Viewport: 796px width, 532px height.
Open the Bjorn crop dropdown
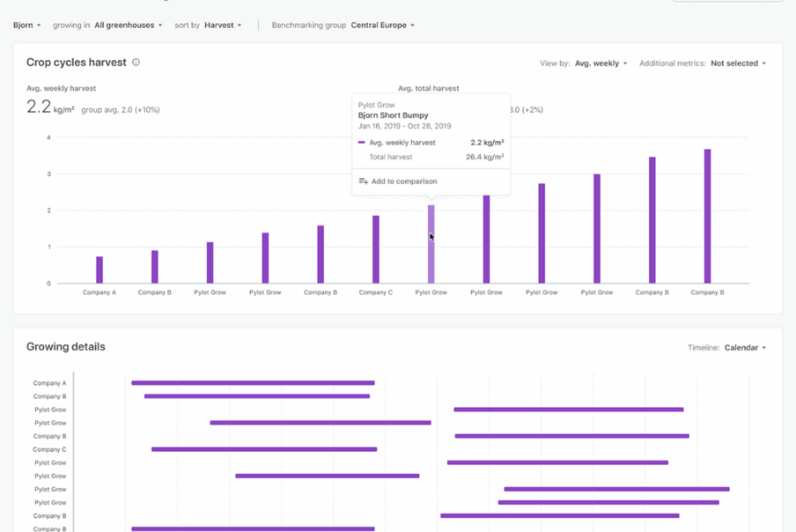click(26, 26)
